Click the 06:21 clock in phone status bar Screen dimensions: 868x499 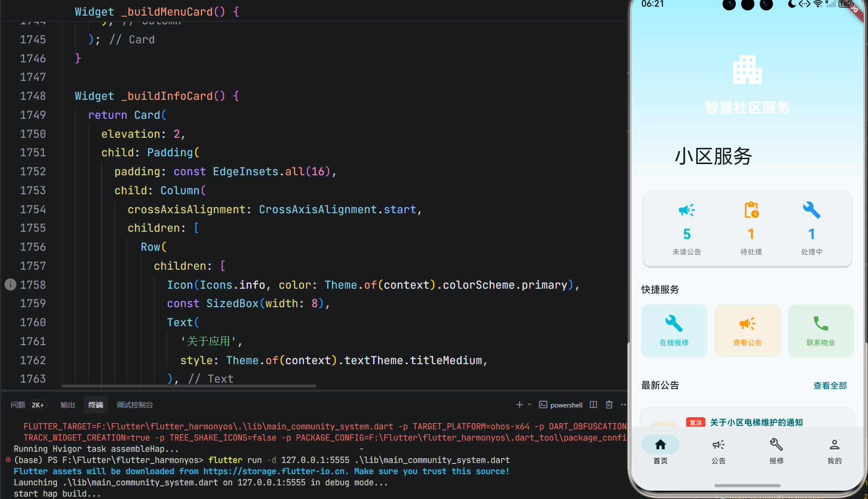click(652, 4)
